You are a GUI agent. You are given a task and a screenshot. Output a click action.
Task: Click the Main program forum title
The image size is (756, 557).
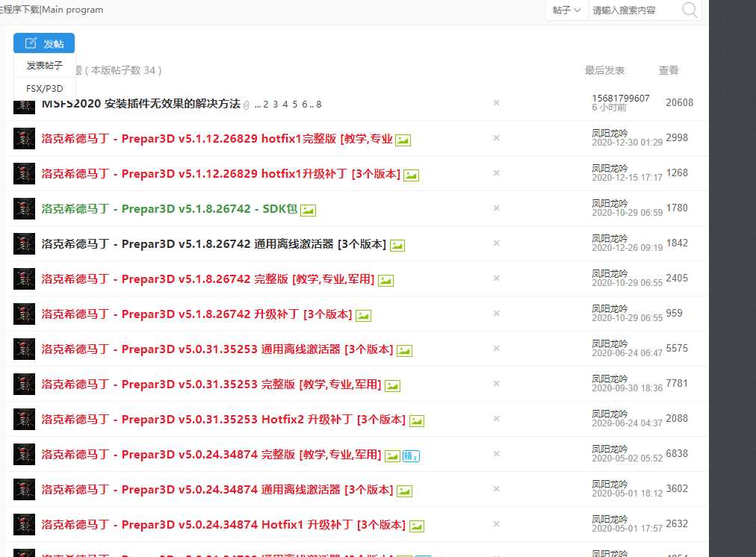tap(72, 10)
